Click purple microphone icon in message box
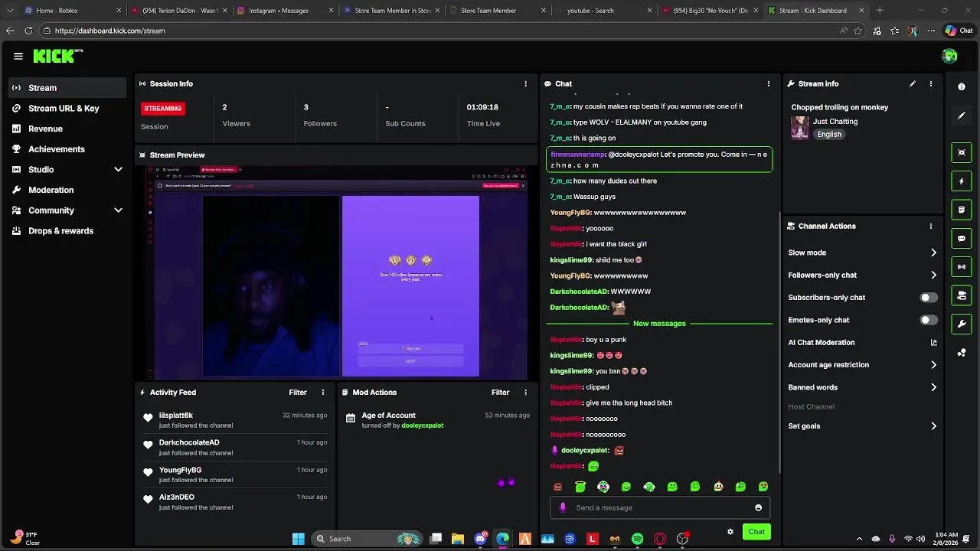980x551 pixels. (x=563, y=507)
